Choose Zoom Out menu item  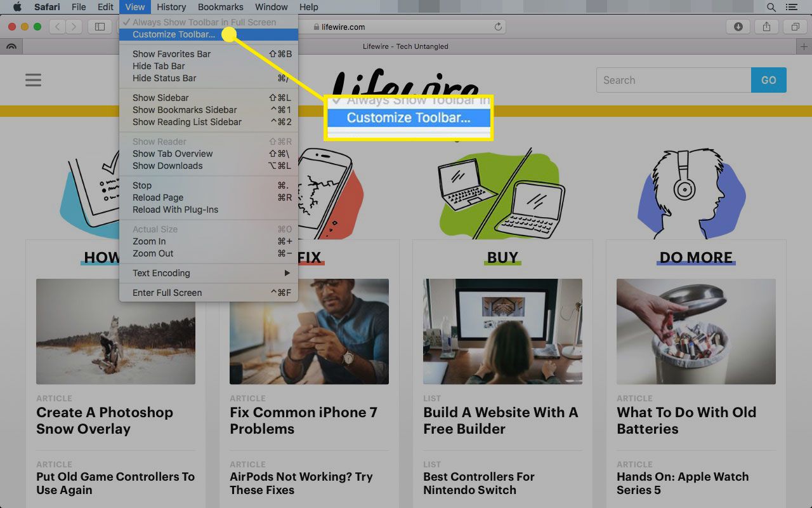209,253
